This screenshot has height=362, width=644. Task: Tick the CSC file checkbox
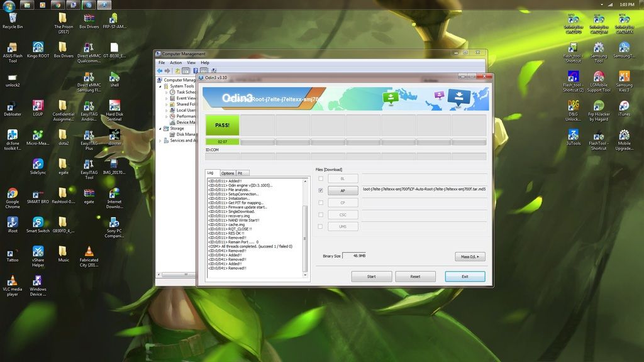click(x=321, y=214)
